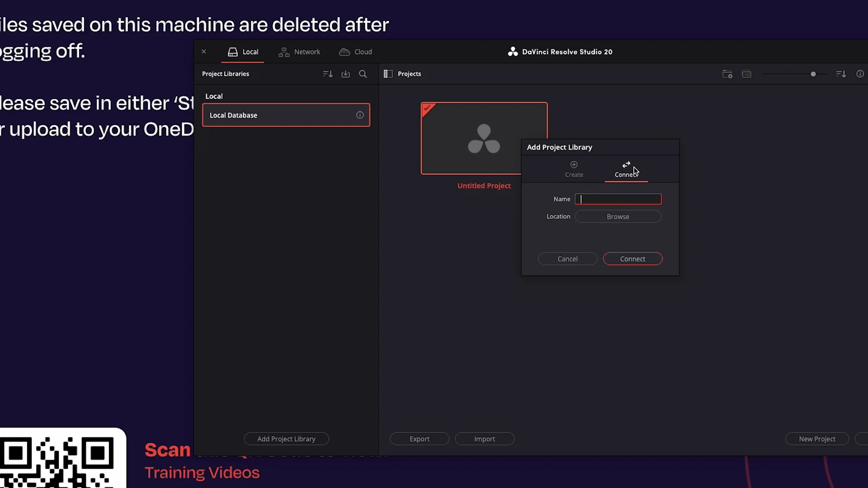The image size is (868, 488).
Task: Browse for the library location
Action: (x=618, y=217)
